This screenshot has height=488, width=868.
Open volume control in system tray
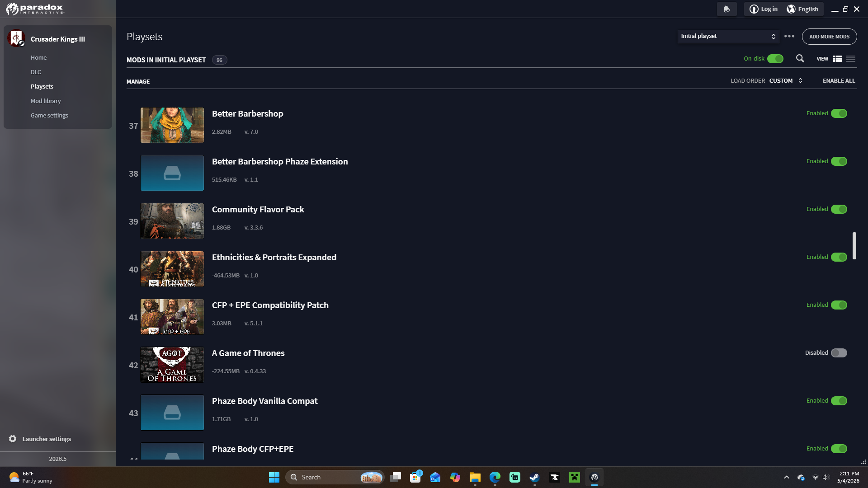click(826, 477)
